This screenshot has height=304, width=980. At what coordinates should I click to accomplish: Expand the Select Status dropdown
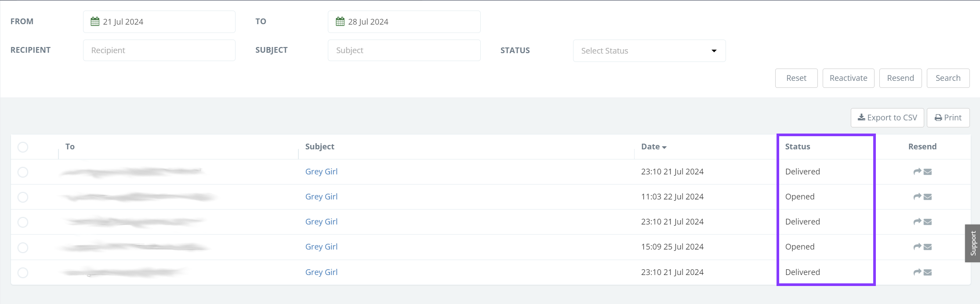click(649, 51)
